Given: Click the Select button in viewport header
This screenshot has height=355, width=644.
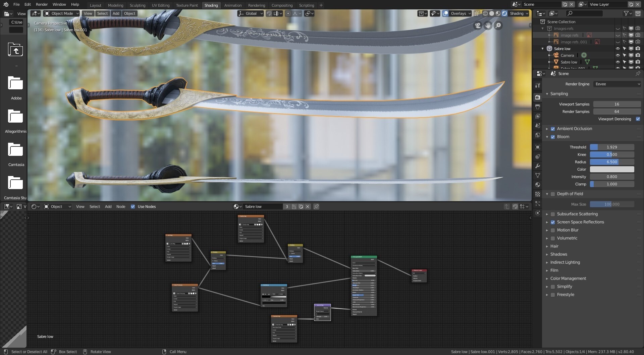Looking at the screenshot, I should (x=102, y=13).
